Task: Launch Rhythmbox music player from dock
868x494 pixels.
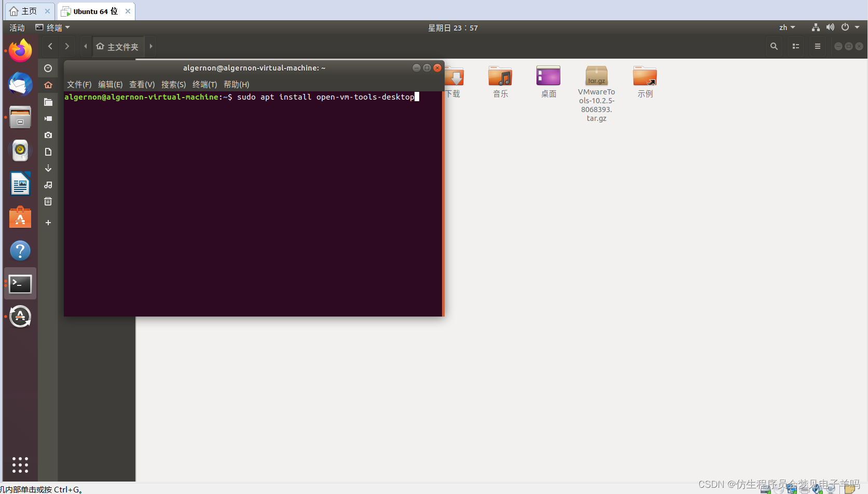Action: [20, 150]
